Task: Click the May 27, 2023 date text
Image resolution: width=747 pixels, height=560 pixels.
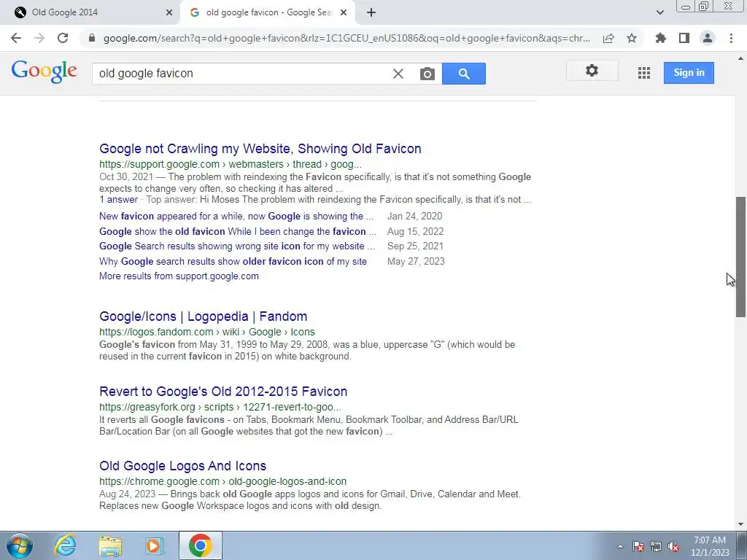Action: pos(416,262)
